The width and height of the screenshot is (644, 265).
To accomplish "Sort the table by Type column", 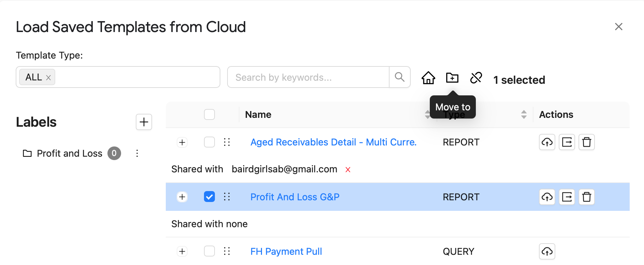I will (524, 114).
